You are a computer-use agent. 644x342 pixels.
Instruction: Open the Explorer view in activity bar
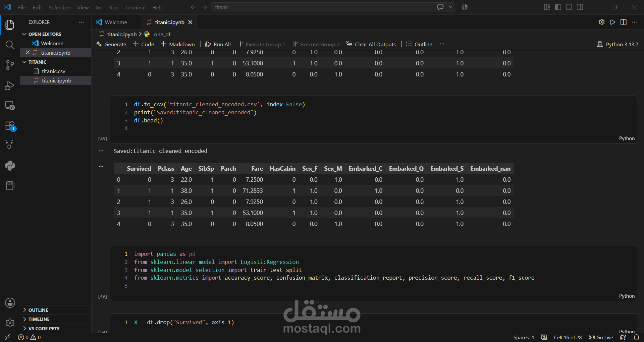(10, 25)
